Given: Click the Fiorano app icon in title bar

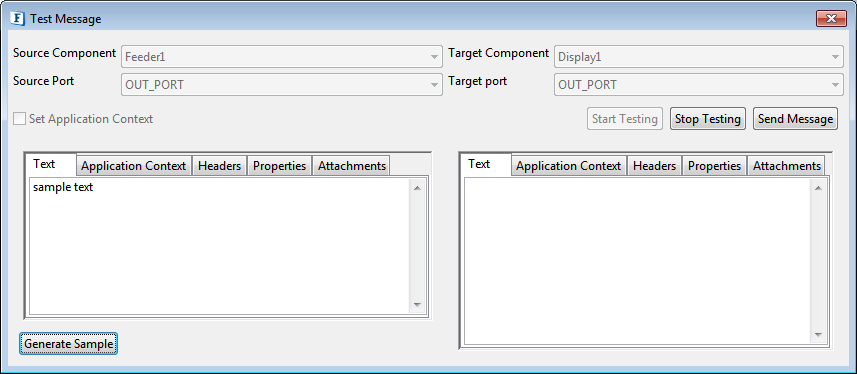Looking at the screenshot, I should [x=19, y=19].
